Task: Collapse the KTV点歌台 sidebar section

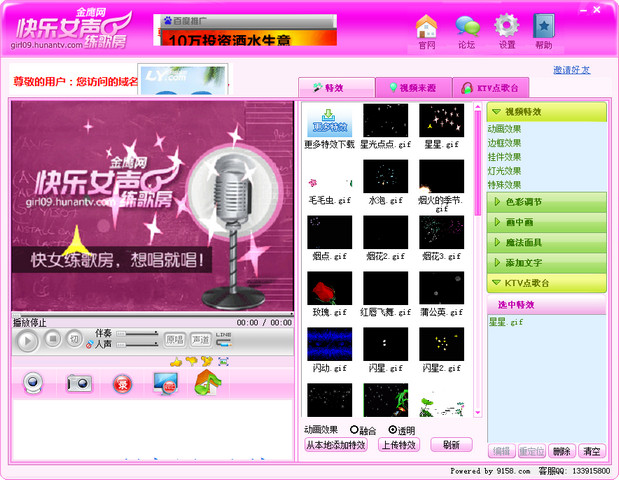Action: (x=546, y=283)
